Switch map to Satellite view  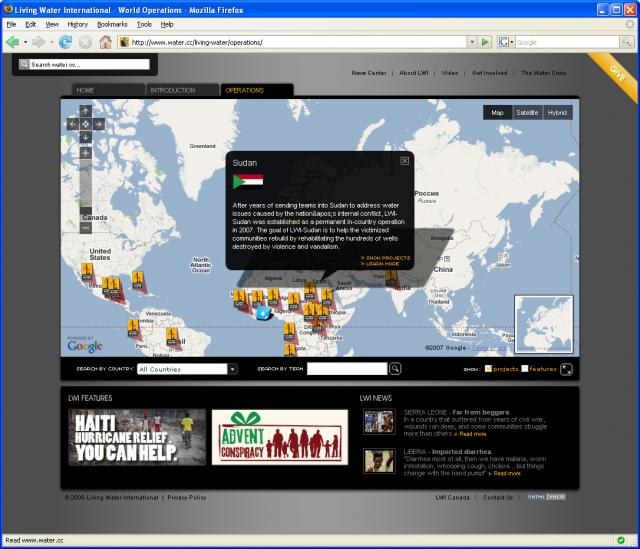(x=527, y=113)
